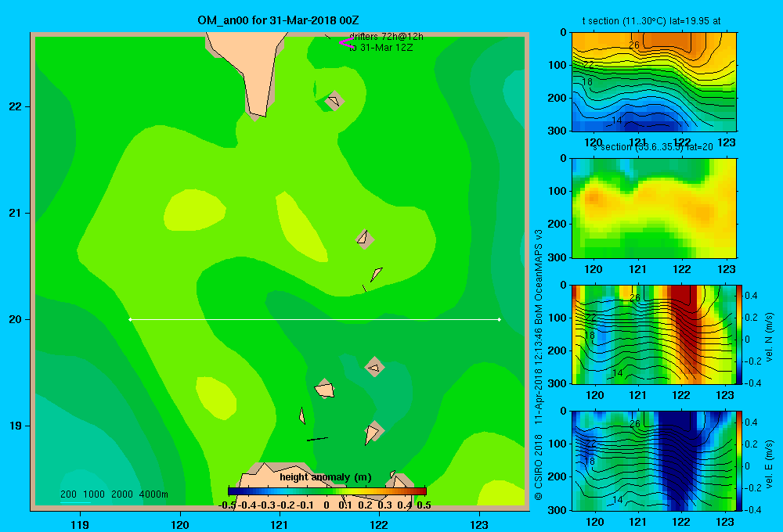Click the -0.4 tick on vel. E scale
Viewport: 783px width, 532px height.
752,509
